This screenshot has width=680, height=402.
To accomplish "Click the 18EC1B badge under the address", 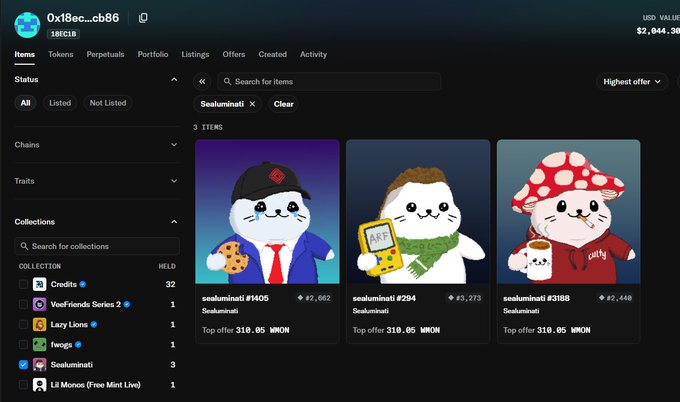I will tap(63, 34).
